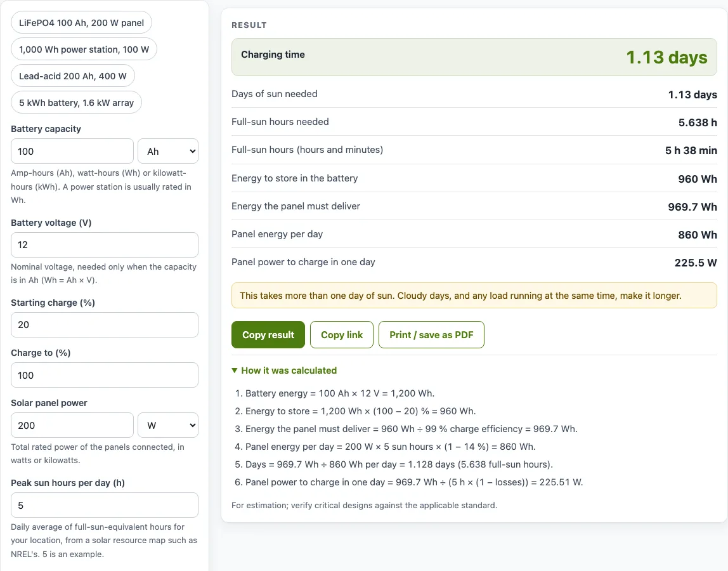Select the Charge to (%) input
This screenshot has height=571, width=728.
point(105,375)
